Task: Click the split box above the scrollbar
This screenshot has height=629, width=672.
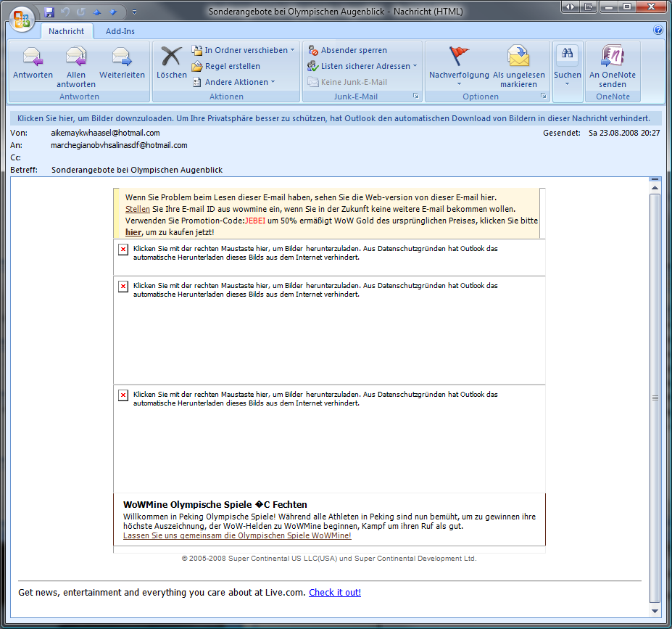Action: pyautogui.click(x=655, y=179)
